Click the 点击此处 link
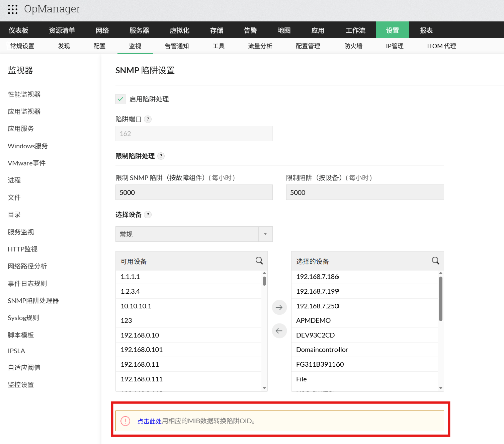504x444 pixels. [x=150, y=421]
